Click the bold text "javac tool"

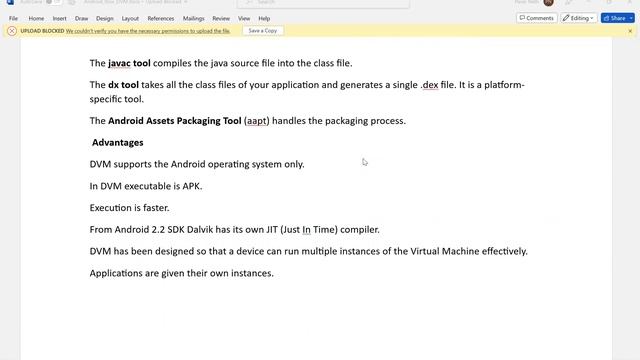click(129, 63)
